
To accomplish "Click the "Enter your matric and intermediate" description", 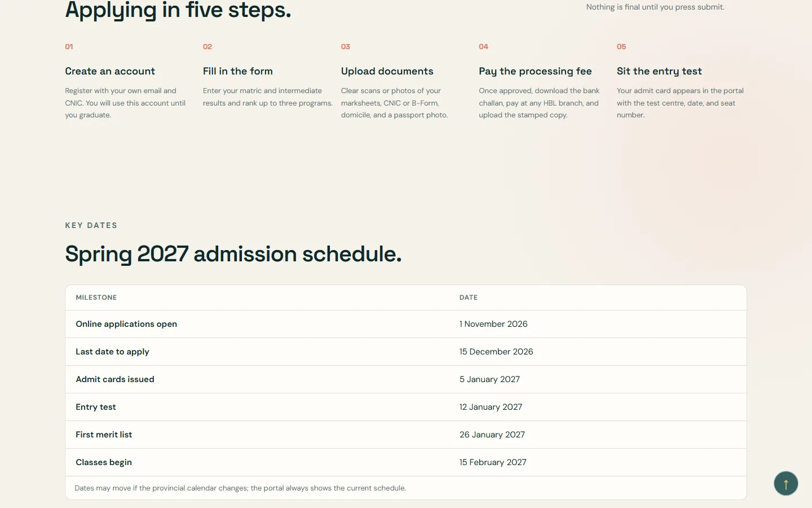I will pos(268,97).
